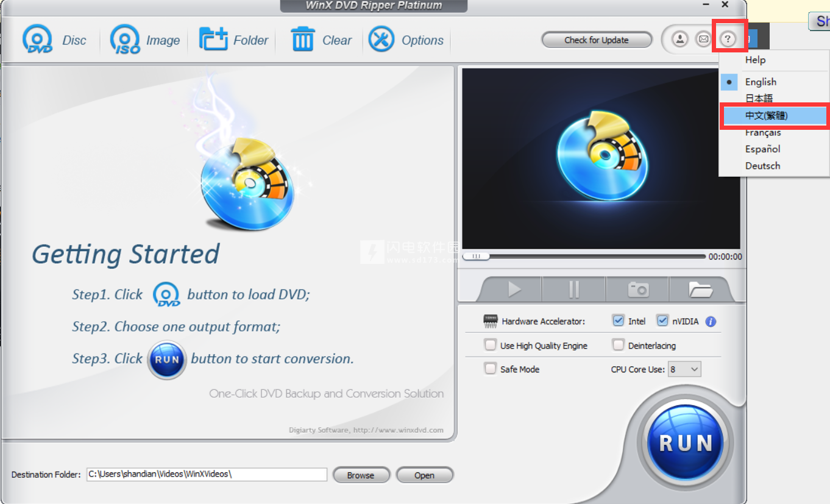This screenshot has height=504, width=830.
Task: Toggle the nVIDIA hardware accelerator checkbox
Action: pos(662,321)
